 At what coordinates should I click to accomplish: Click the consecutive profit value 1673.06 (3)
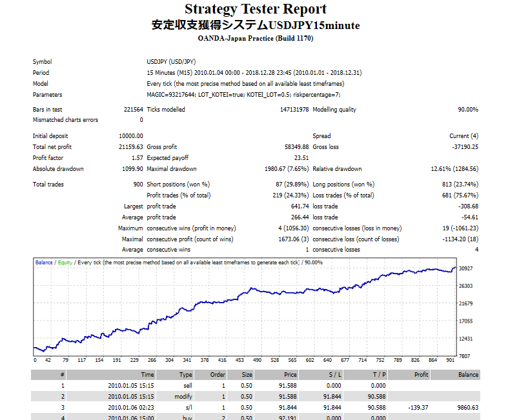294,239
